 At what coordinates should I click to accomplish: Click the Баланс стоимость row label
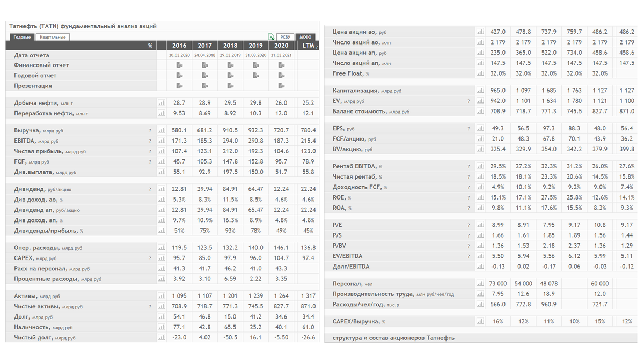pyautogui.click(x=371, y=112)
